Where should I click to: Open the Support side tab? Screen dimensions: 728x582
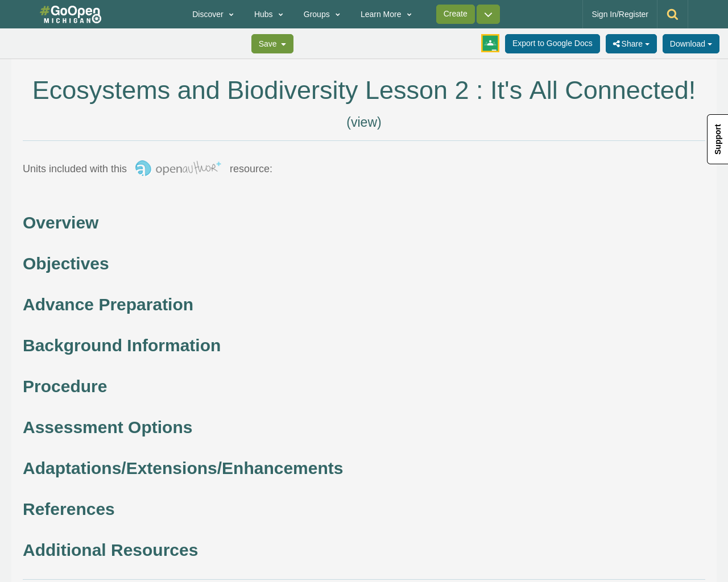tap(717, 139)
